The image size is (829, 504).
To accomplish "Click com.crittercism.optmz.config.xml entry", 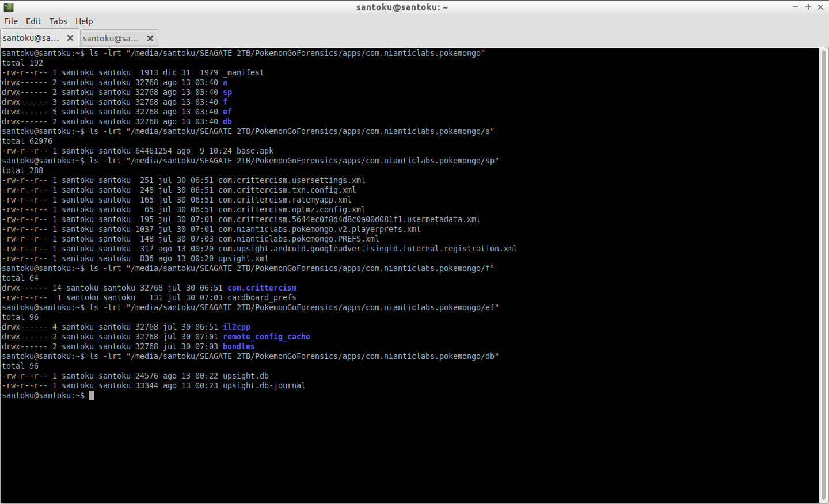I will (x=292, y=209).
